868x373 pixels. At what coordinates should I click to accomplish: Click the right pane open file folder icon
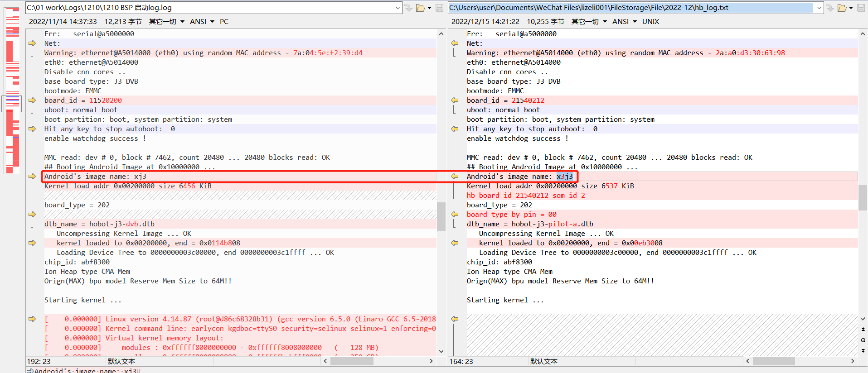click(x=842, y=8)
